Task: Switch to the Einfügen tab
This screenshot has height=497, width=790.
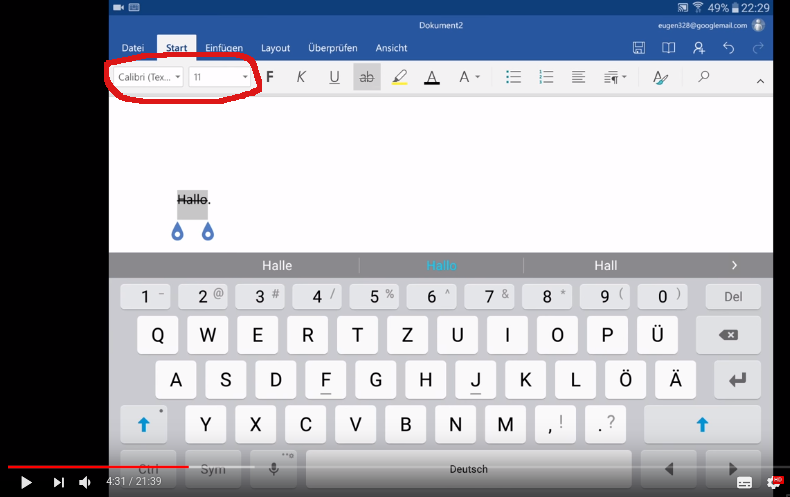Action: click(x=224, y=48)
